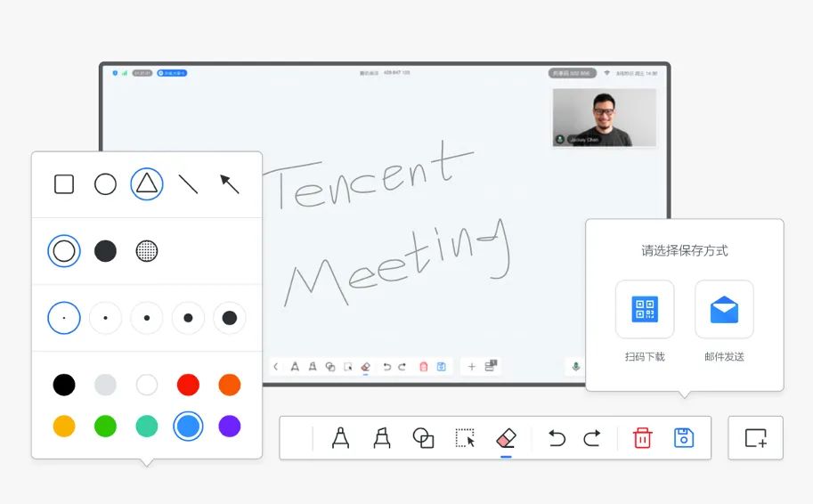813x504 pixels.
Task: Choose the QR code download option
Action: [645, 310]
